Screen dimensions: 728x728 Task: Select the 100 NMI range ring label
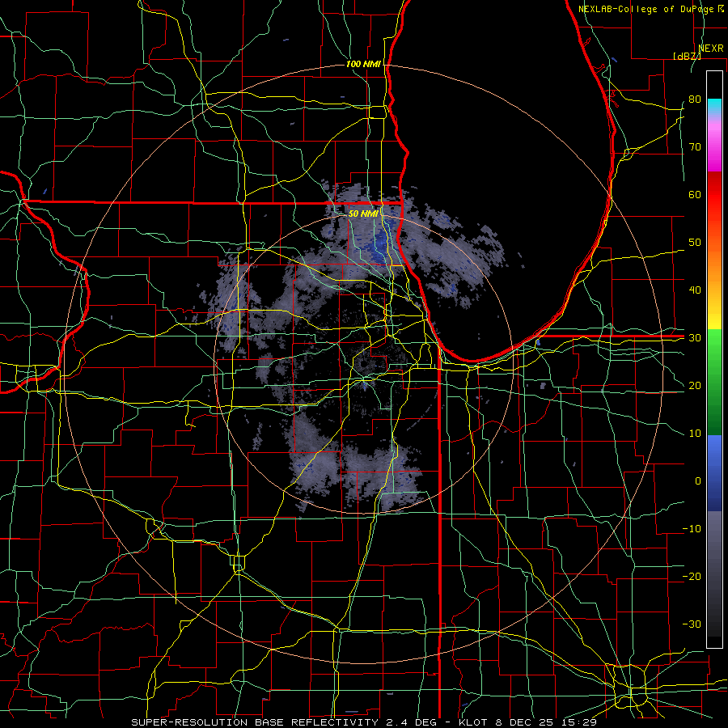(363, 64)
